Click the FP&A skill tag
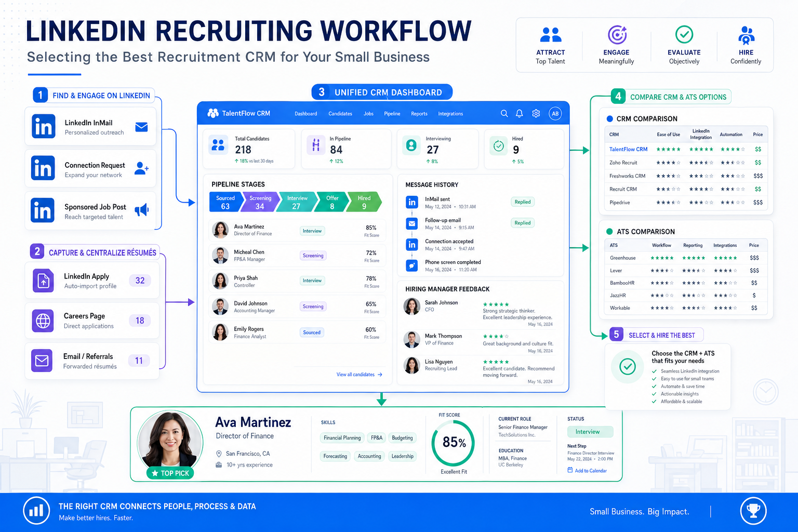The image size is (798, 532). pos(377,438)
